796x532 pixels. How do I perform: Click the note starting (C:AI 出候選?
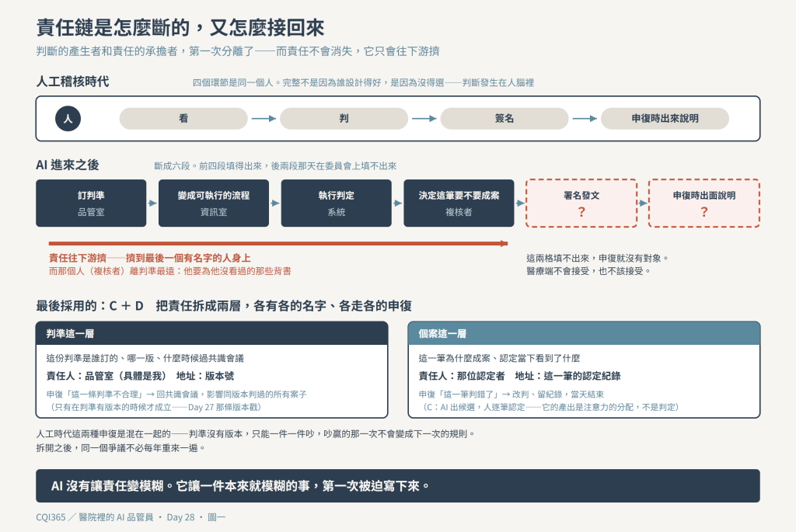click(549, 407)
